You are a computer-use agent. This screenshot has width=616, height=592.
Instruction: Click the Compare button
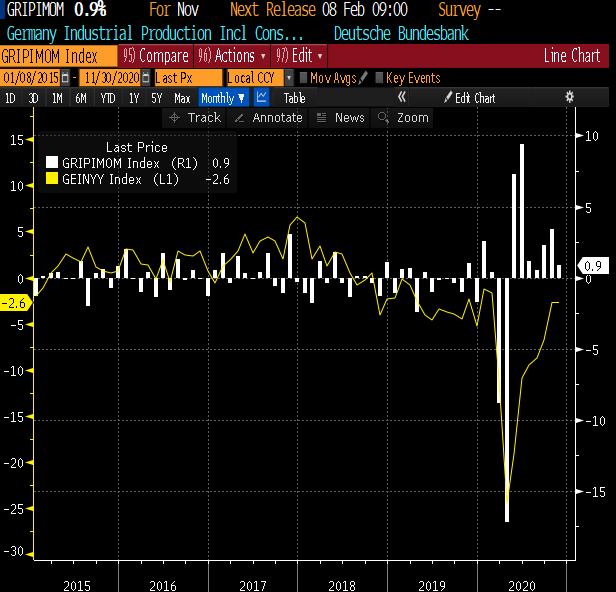pyautogui.click(x=154, y=56)
